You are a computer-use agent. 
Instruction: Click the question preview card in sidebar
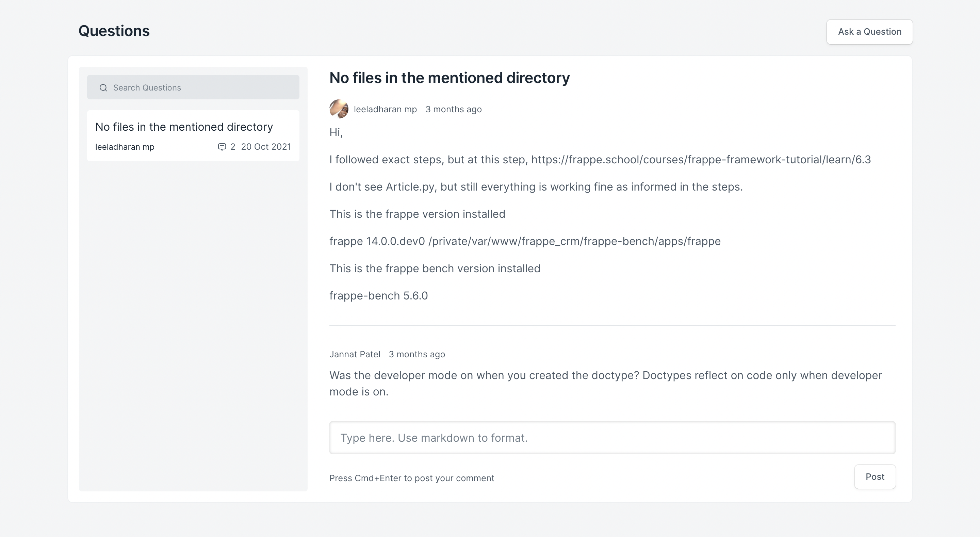pyautogui.click(x=193, y=135)
